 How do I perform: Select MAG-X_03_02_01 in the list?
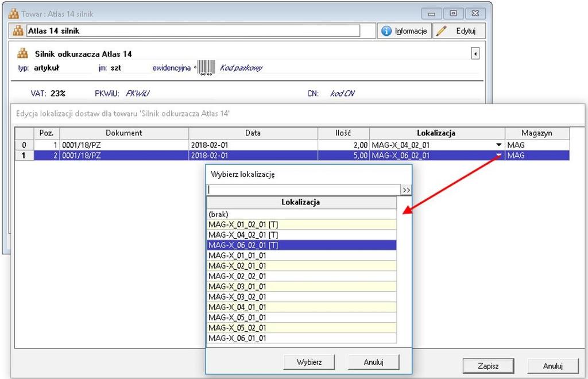(301, 296)
